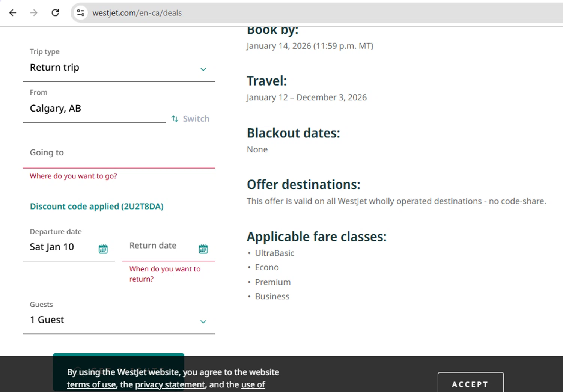Click the Going to destination field
The image size is (563, 392).
click(x=118, y=153)
